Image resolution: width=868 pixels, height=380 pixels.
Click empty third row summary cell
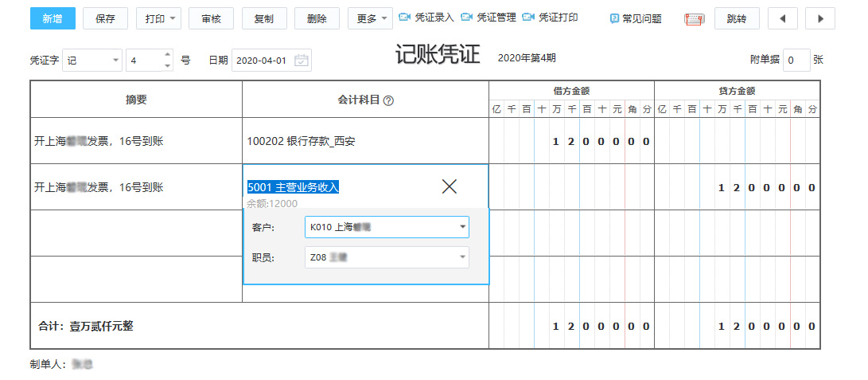(x=136, y=233)
